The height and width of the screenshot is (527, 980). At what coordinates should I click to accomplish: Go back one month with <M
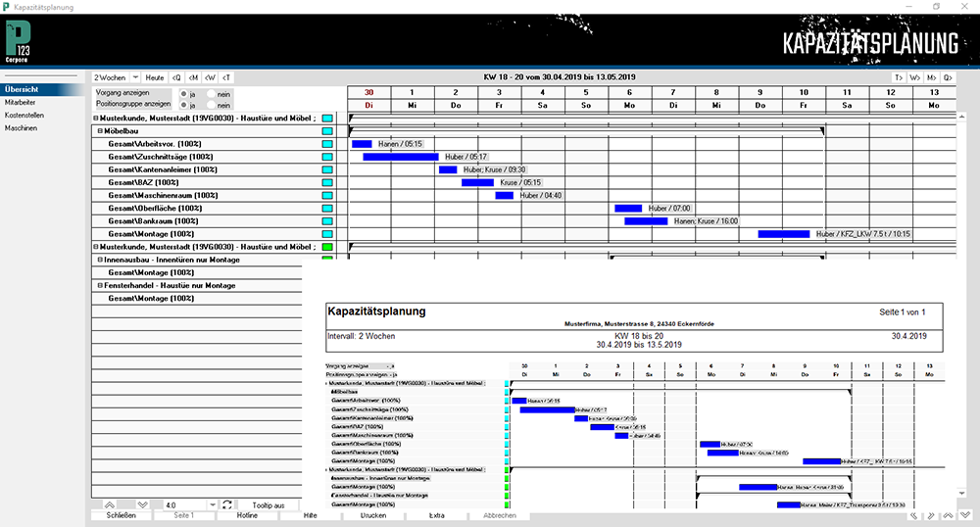pos(193,76)
